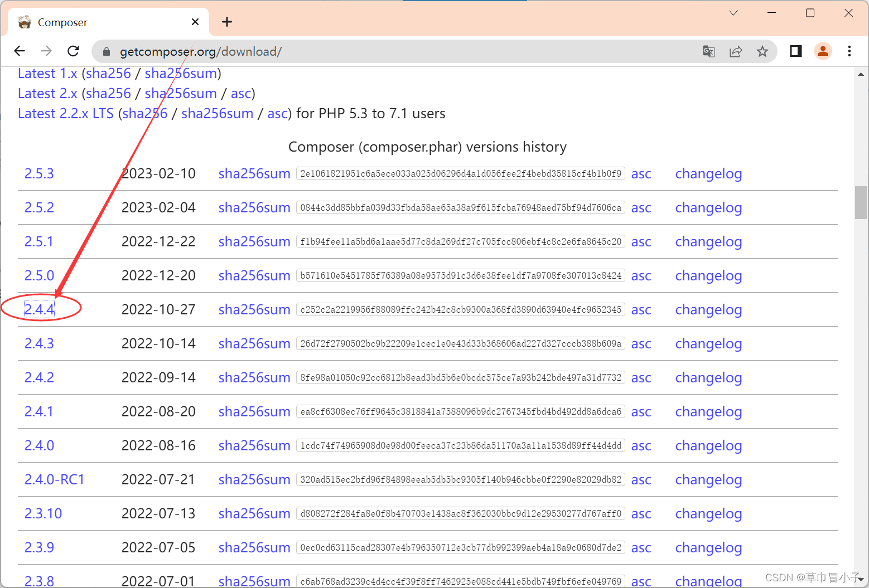
Task: Open sha256sum link for version 2.4.0
Action: pyautogui.click(x=254, y=446)
